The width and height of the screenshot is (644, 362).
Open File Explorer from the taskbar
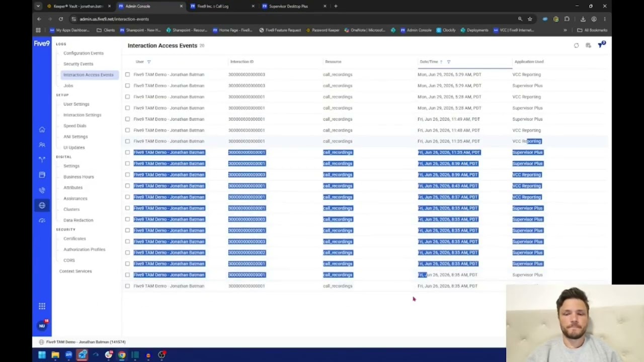(55, 355)
